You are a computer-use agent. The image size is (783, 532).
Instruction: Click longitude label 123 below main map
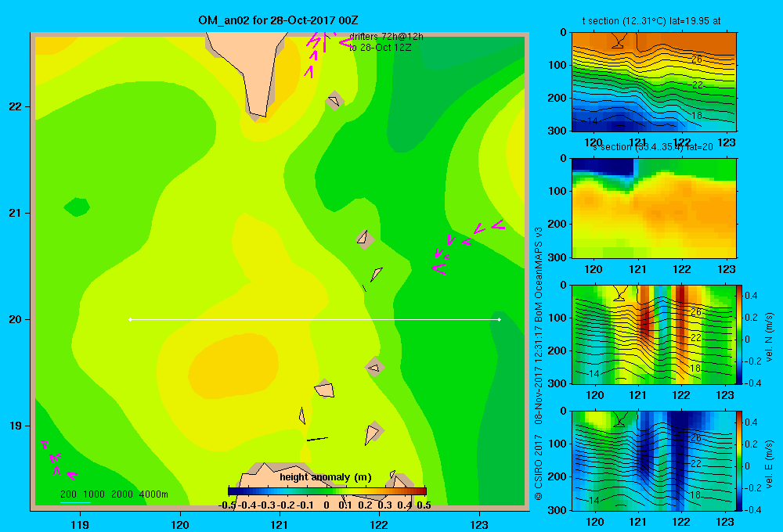pos(479,524)
